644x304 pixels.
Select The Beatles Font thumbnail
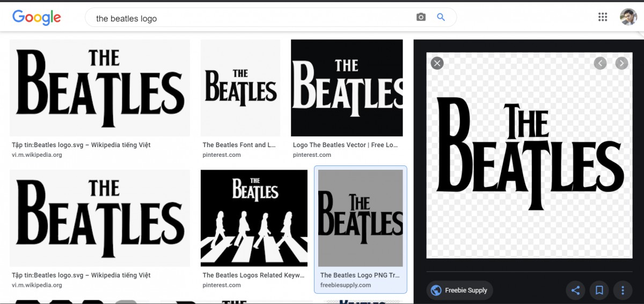coord(240,88)
